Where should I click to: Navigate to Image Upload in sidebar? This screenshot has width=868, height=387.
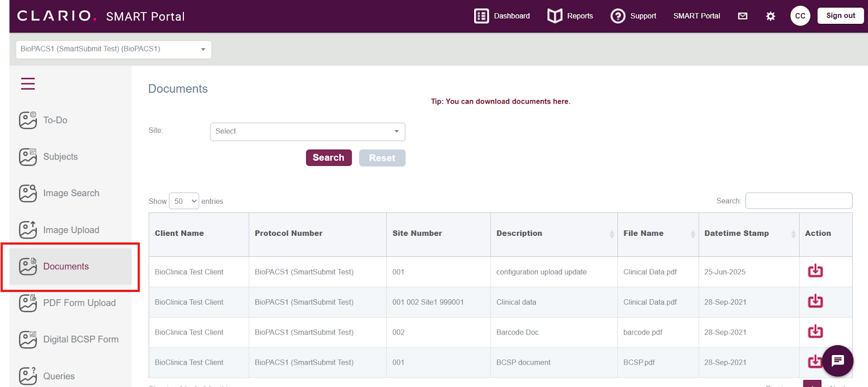click(x=71, y=230)
